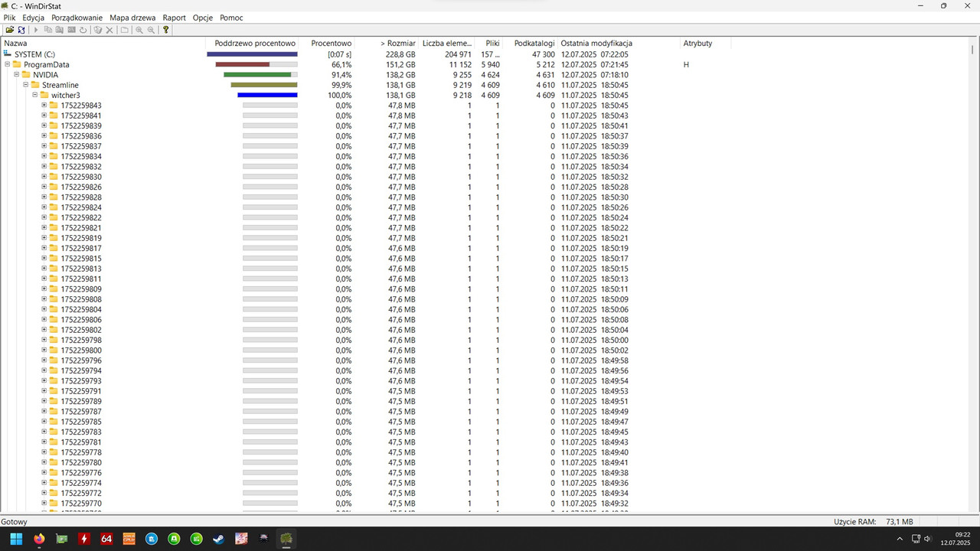
Task: Sort by the Podkatalogi column header
Action: point(529,44)
